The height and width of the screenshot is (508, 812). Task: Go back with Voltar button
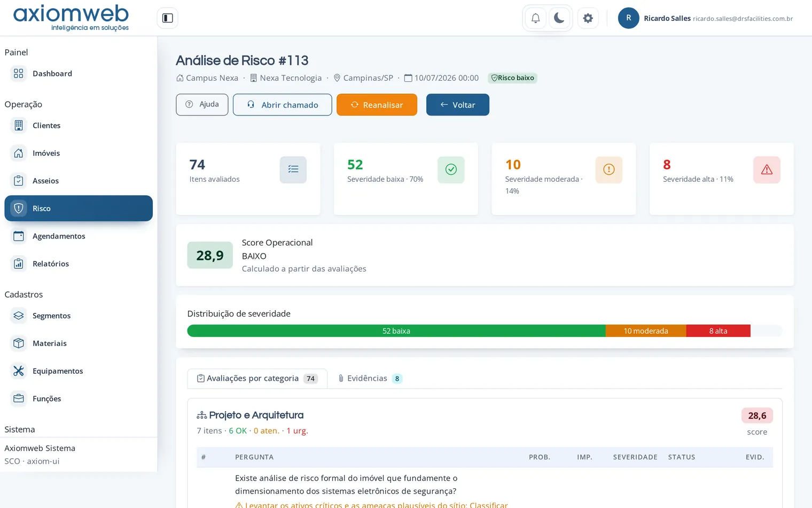coord(458,105)
